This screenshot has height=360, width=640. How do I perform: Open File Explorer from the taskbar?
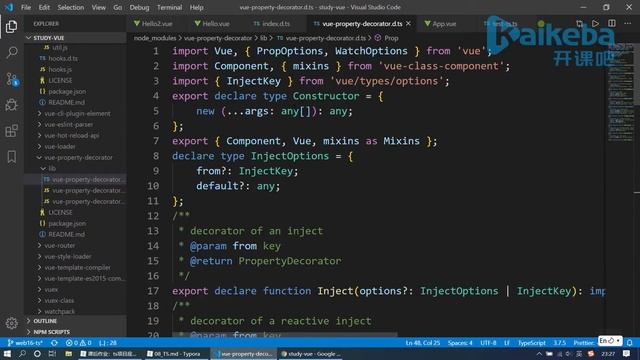pos(68,354)
